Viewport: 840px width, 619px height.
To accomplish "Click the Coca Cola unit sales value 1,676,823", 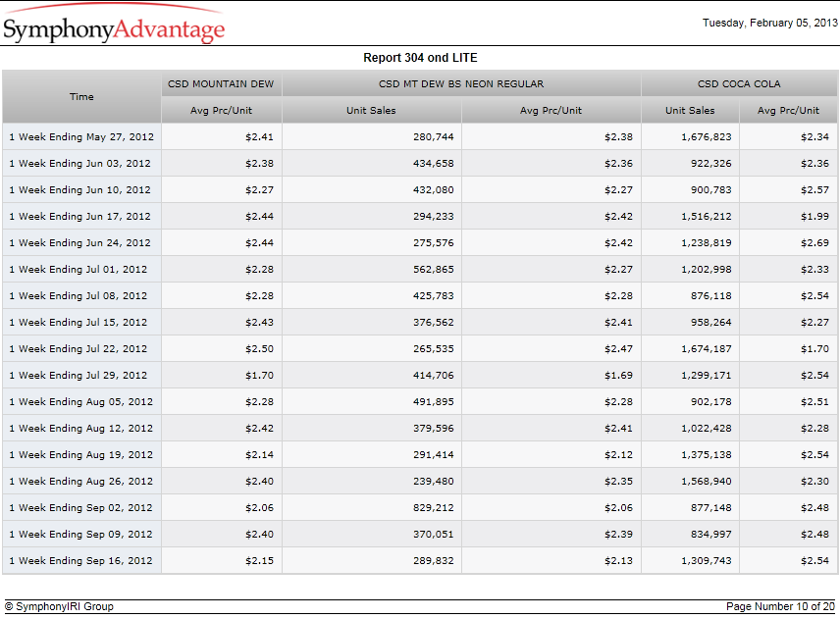I will click(707, 136).
